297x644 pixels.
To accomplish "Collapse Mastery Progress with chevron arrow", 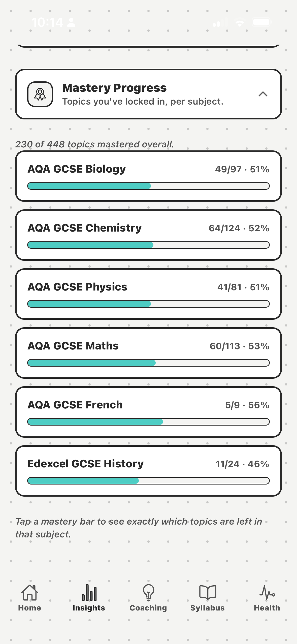I will point(263,94).
